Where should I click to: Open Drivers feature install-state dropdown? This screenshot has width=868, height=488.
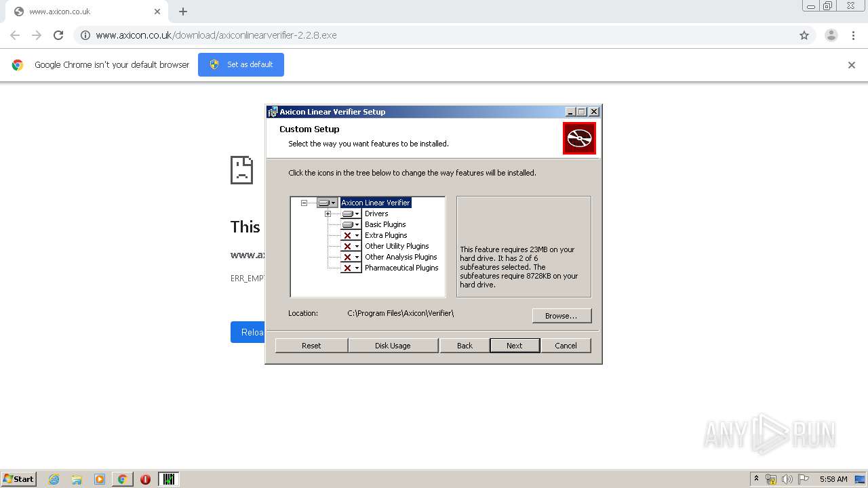coord(351,213)
